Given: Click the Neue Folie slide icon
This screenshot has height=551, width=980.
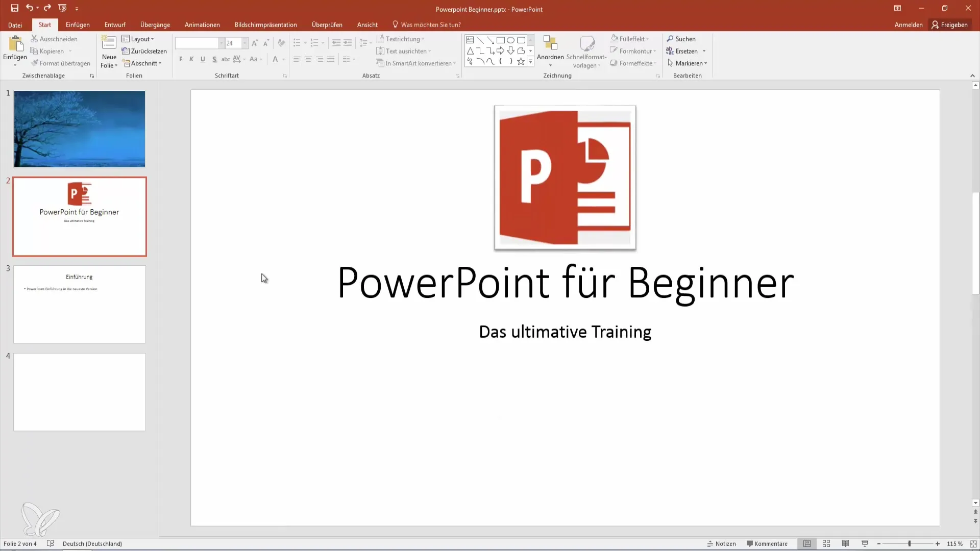Looking at the screenshot, I should point(109,43).
